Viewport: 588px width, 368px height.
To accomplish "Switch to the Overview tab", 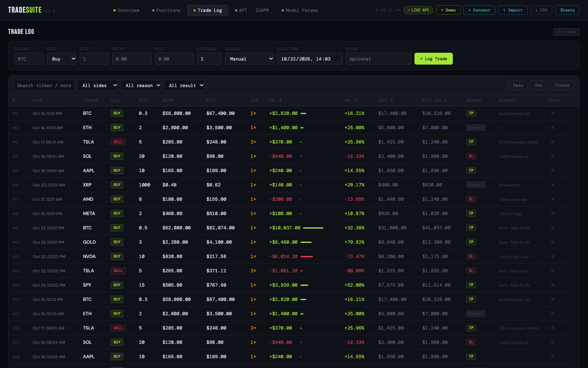I will tap(126, 10).
